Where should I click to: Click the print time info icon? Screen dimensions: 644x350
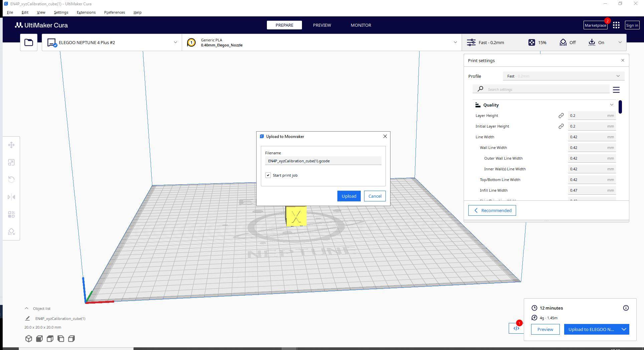626,308
